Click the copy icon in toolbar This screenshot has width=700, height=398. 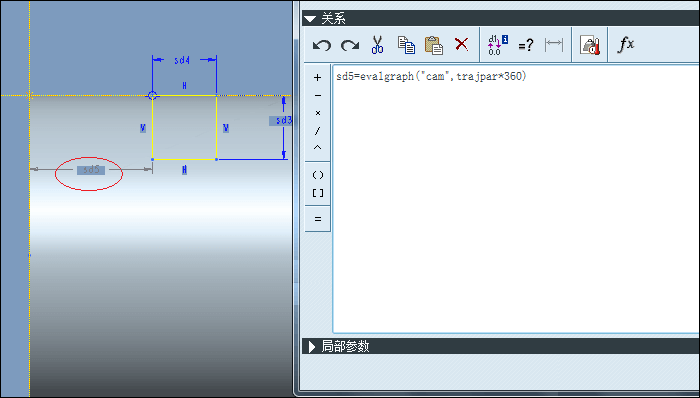406,45
